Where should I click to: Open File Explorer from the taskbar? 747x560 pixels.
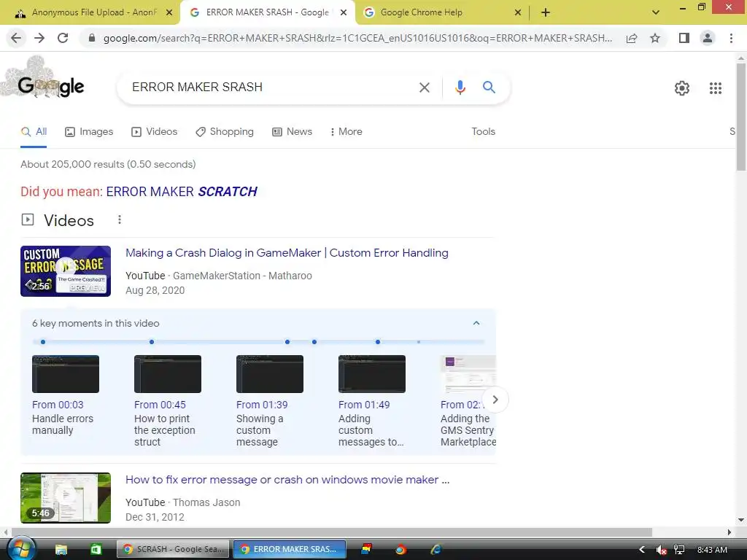tap(61, 549)
